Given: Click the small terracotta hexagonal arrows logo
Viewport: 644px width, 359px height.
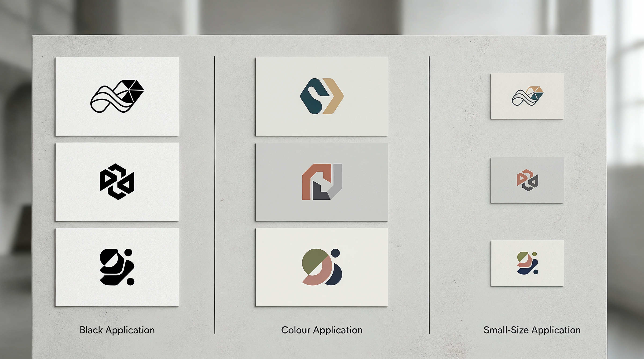Looking at the screenshot, I should coord(527,180).
